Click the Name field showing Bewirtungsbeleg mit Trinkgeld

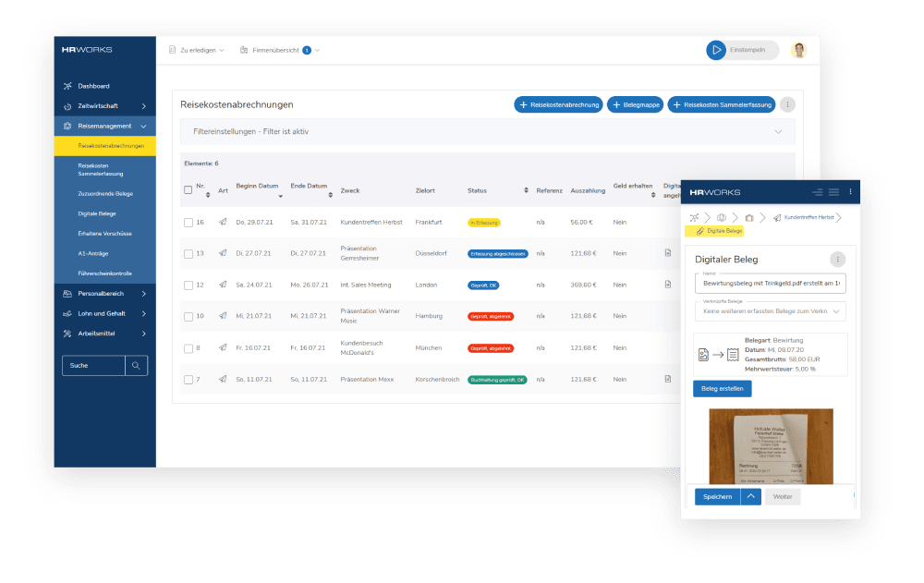click(770, 284)
